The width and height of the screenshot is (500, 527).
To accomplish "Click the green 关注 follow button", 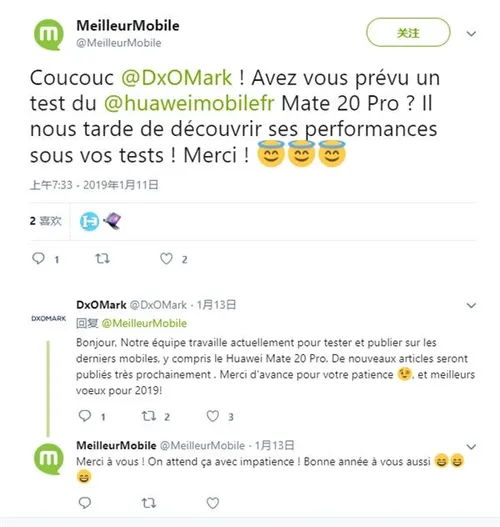I will pos(408,33).
